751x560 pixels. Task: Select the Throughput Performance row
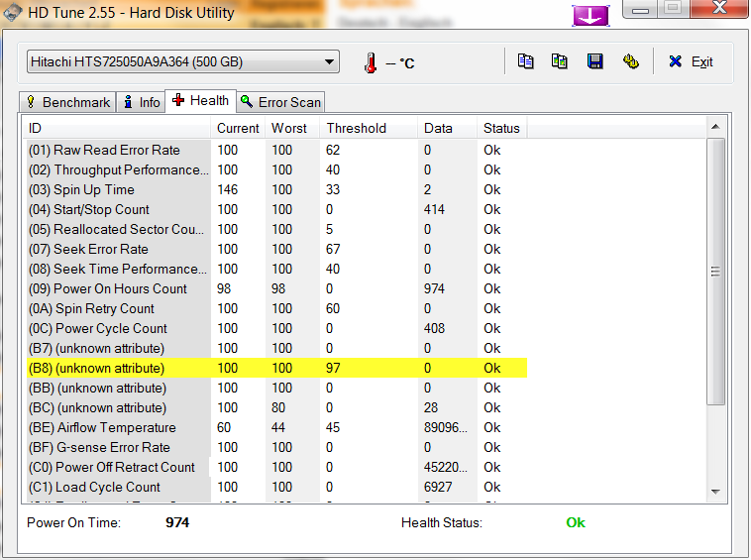tap(276, 170)
